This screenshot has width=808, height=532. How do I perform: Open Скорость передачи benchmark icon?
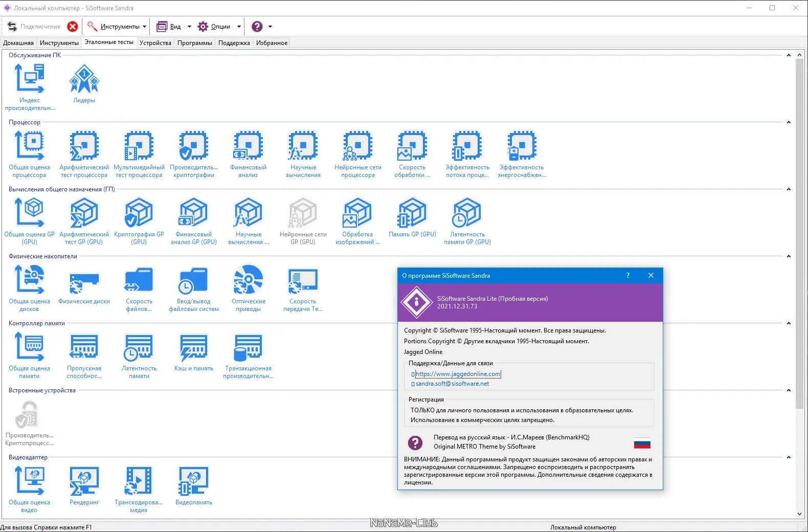pyautogui.click(x=303, y=288)
